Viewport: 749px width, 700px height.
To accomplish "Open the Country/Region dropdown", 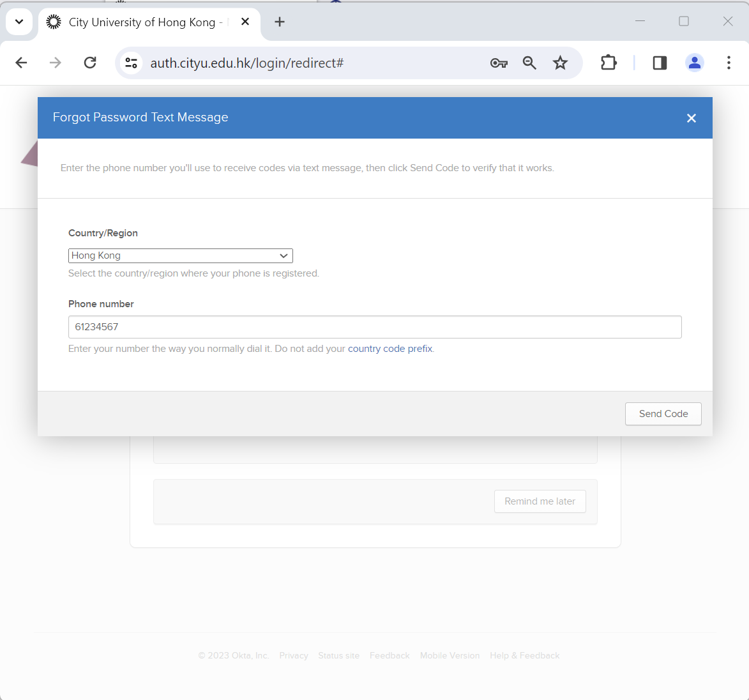I will click(x=180, y=255).
